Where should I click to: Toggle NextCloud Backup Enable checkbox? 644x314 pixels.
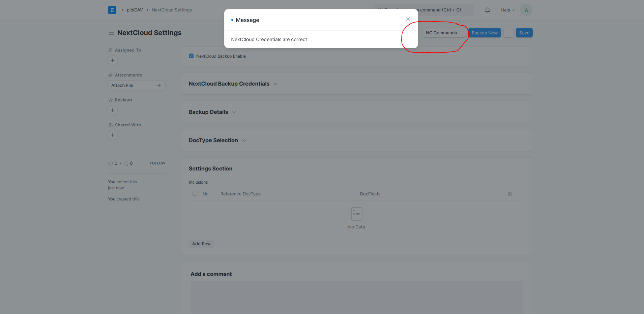point(191,56)
